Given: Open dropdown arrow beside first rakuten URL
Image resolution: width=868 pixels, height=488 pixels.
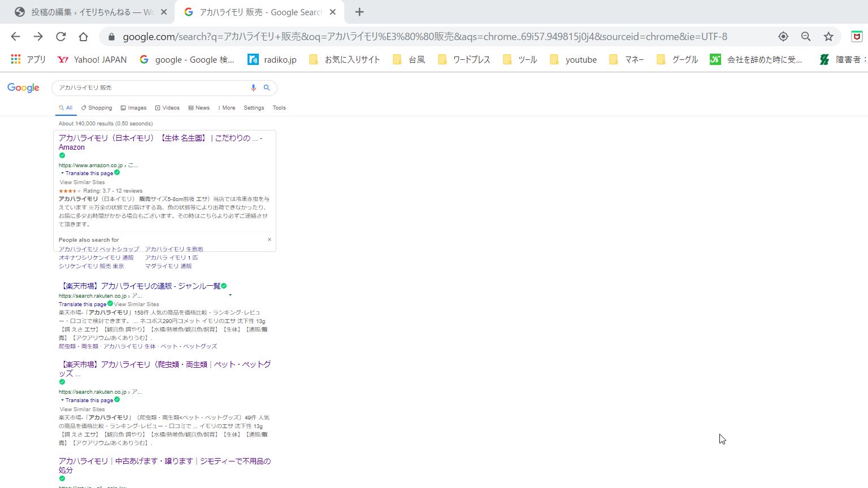Looking at the screenshot, I should (x=230, y=295).
